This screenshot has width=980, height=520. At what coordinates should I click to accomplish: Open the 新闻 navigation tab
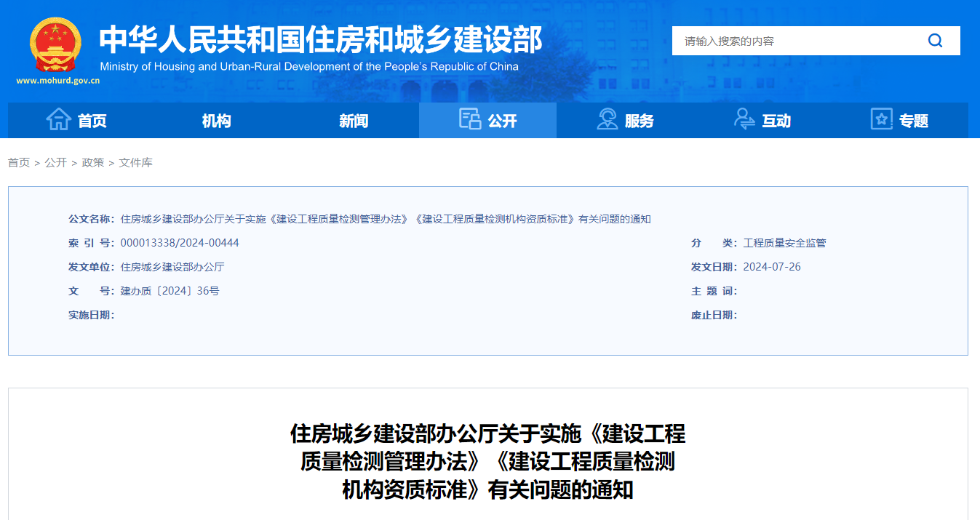(351, 120)
